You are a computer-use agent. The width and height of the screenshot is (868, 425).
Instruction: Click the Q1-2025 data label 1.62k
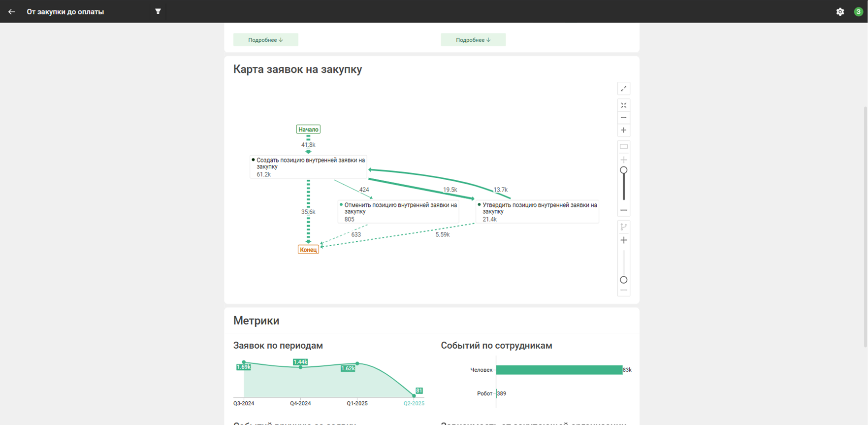[x=348, y=368]
